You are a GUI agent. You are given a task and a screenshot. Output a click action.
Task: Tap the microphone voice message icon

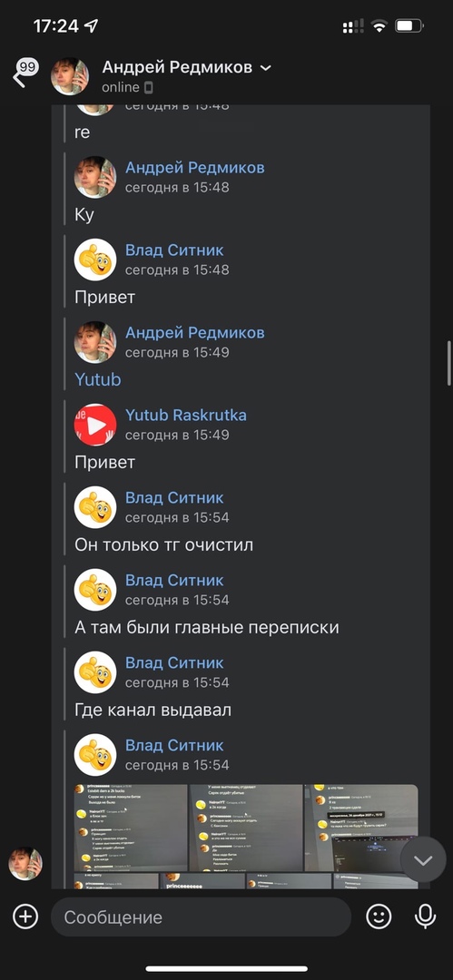[x=426, y=916]
